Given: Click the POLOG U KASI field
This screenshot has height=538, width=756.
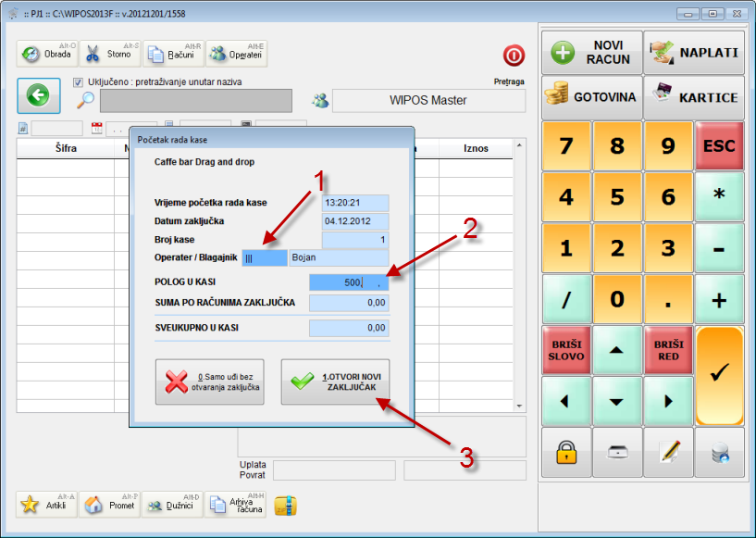Looking at the screenshot, I should tap(348, 282).
